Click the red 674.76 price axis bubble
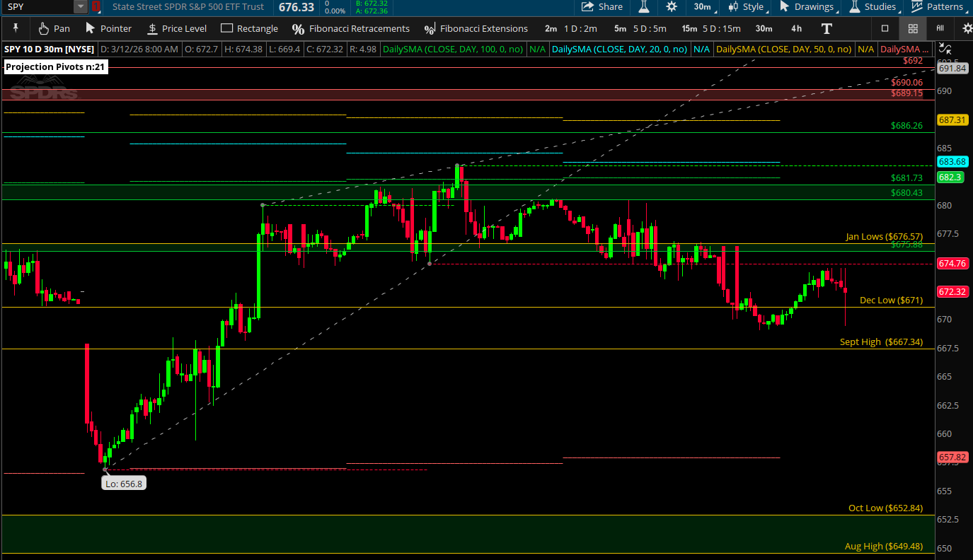This screenshot has height=560, width=973. tap(952, 263)
